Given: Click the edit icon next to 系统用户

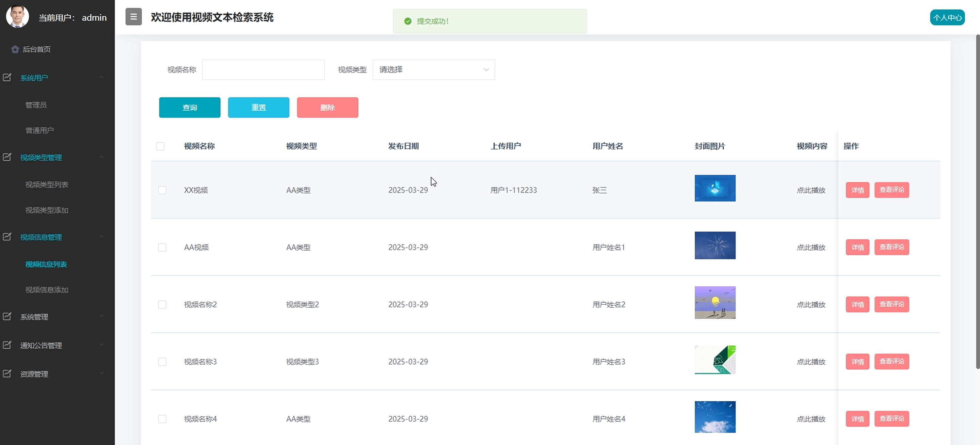Looking at the screenshot, I should point(7,78).
